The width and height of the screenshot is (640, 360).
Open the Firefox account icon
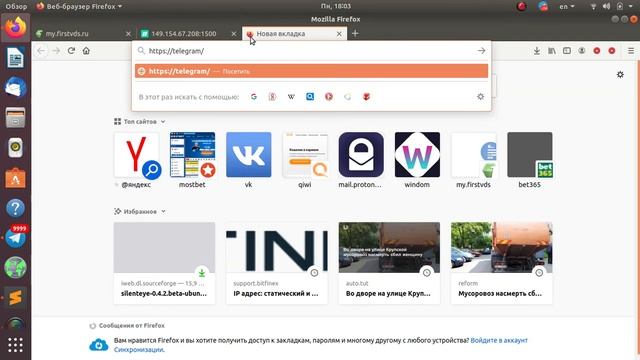[x=582, y=51]
